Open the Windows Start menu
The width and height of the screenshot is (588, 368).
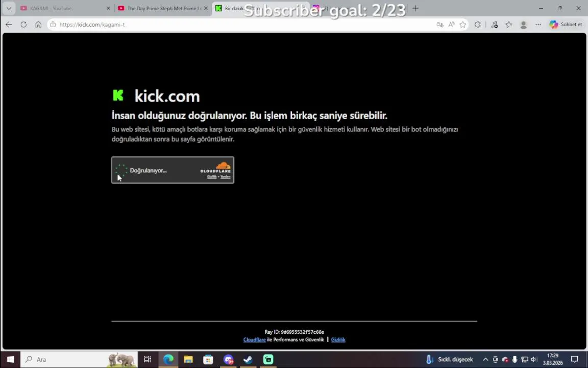(10, 359)
